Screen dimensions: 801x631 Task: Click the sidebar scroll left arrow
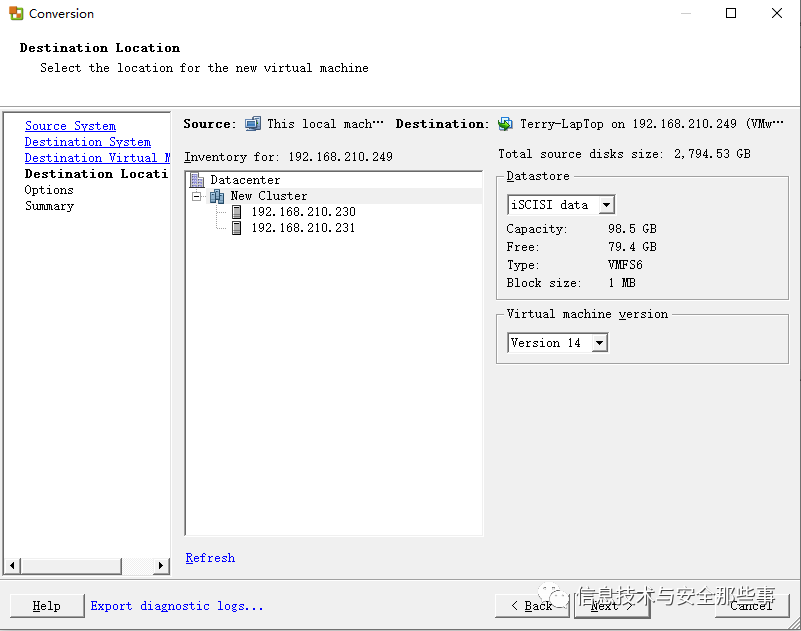pyautogui.click(x=13, y=566)
